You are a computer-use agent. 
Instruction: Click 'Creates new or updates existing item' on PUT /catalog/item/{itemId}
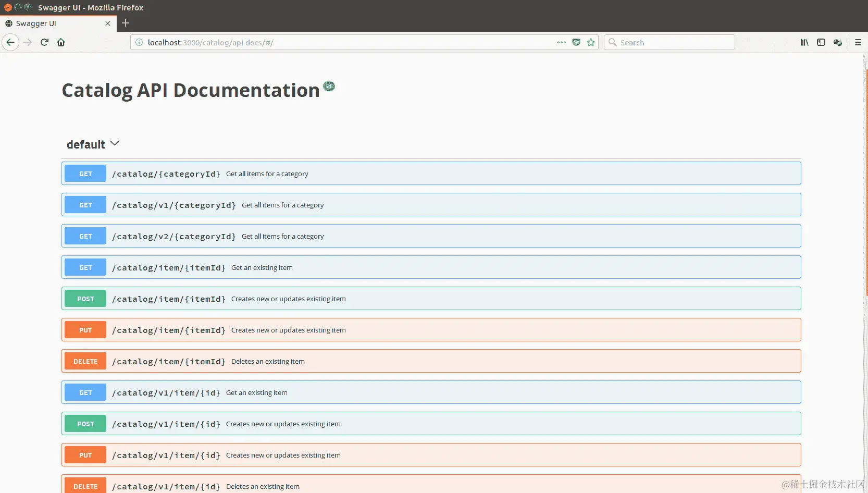pyautogui.click(x=289, y=330)
